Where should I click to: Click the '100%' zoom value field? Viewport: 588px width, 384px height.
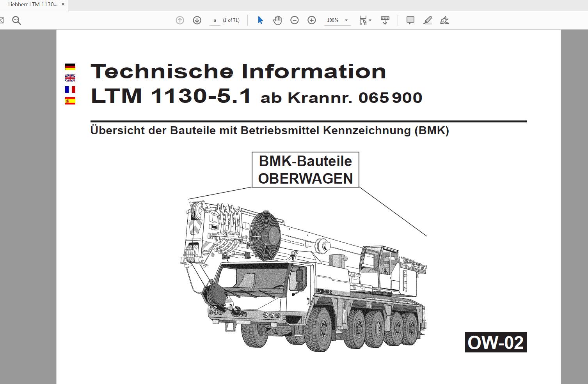[x=333, y=20]
